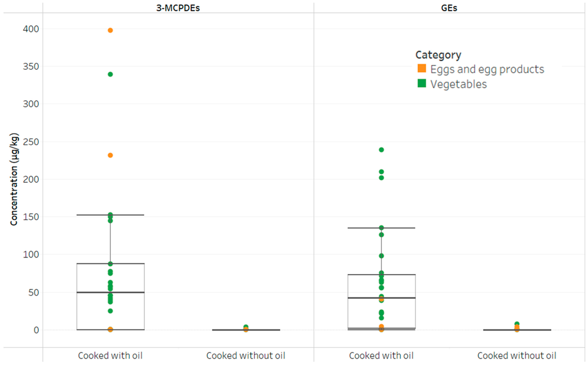Click the topmost green point in GEs panel
588x366 pixels.
381,150
